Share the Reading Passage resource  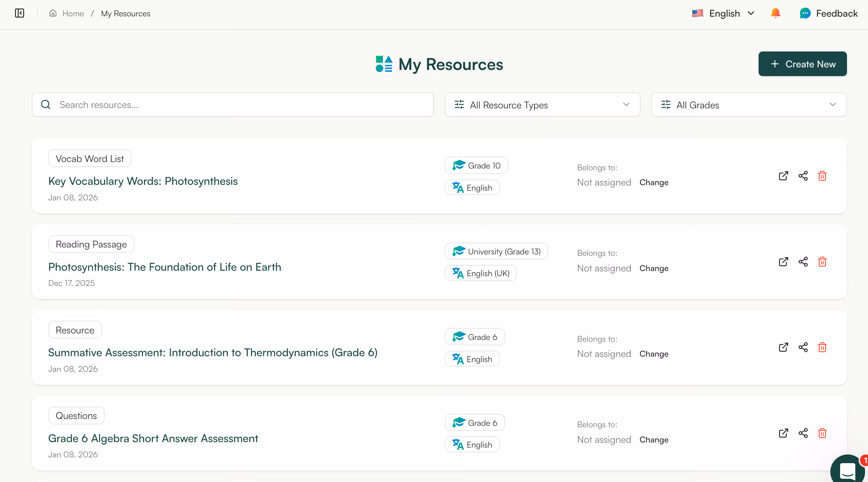[803, 262]
